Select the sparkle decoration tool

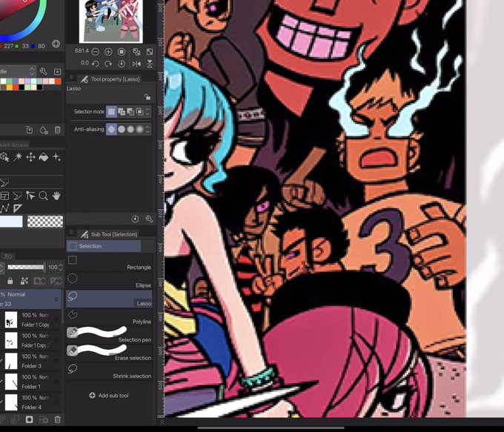tap(56, 157)
